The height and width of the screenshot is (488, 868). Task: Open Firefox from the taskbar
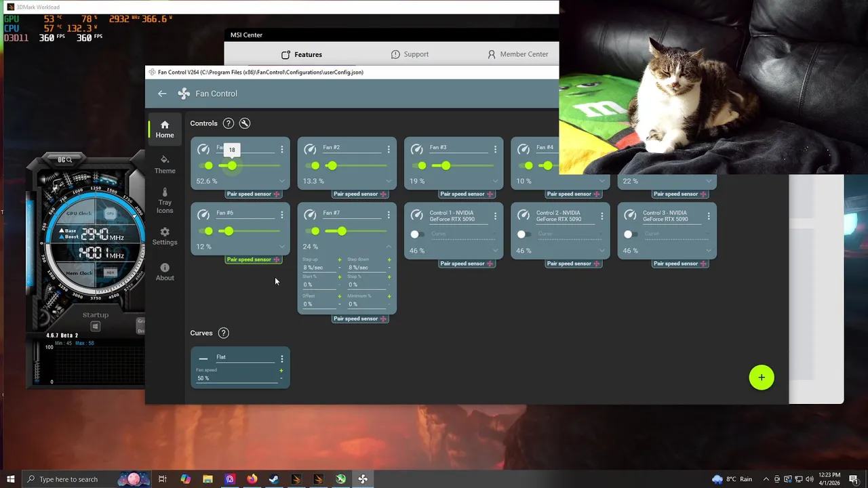click(252, 479)
